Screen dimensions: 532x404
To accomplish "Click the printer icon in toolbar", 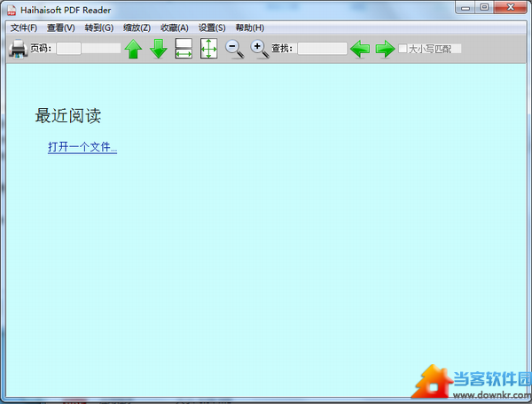I will click(18, 49).
